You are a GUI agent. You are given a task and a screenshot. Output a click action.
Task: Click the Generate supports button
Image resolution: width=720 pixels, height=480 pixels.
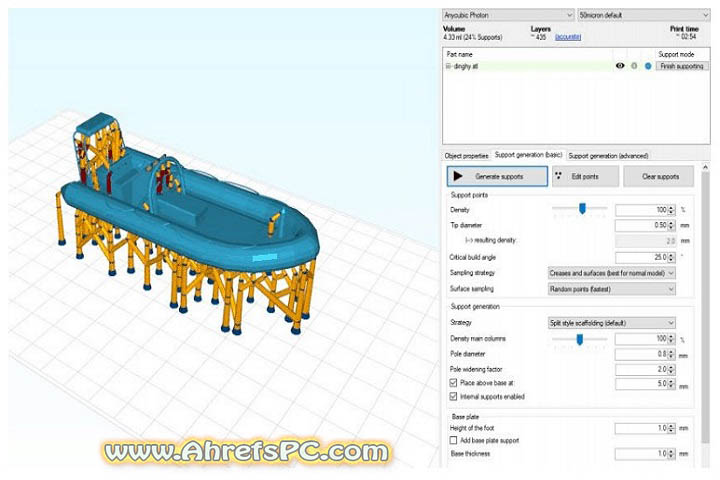[497, 176]
